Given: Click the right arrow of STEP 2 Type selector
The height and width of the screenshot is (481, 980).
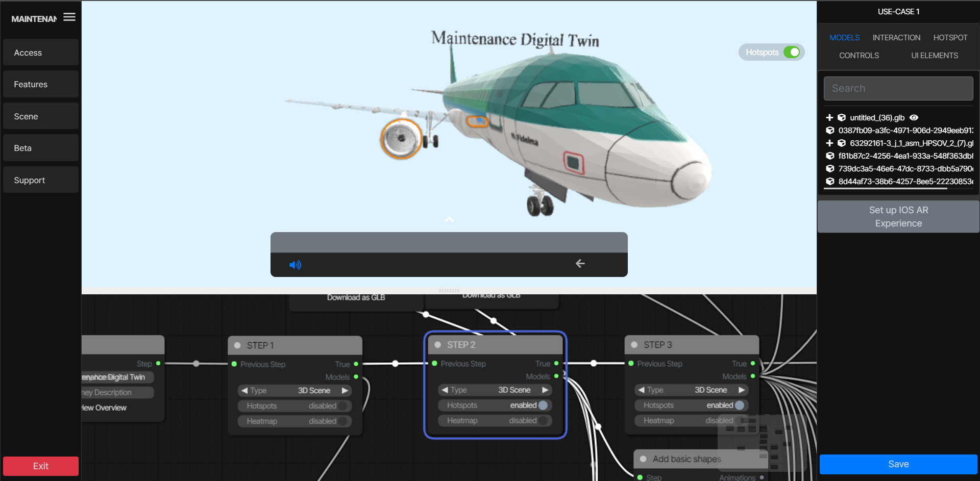Looking at the screenshot, I should tap(545, 390).
